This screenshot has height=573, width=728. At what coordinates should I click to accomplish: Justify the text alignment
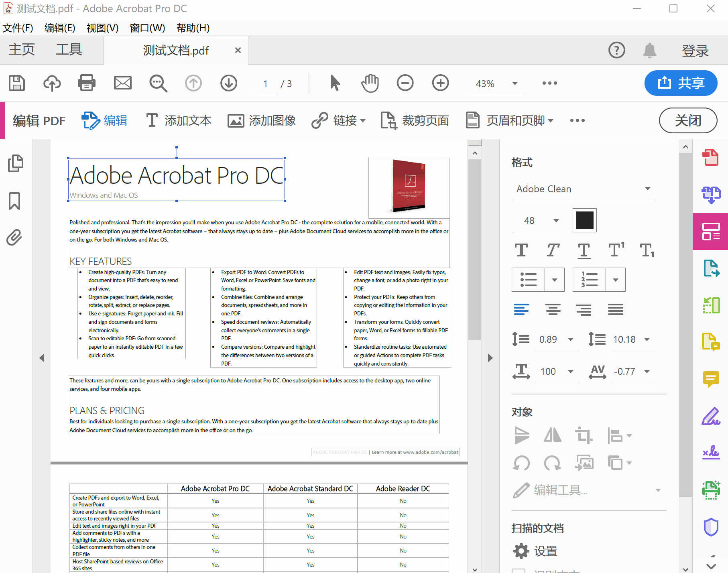(x=615, y=309)
